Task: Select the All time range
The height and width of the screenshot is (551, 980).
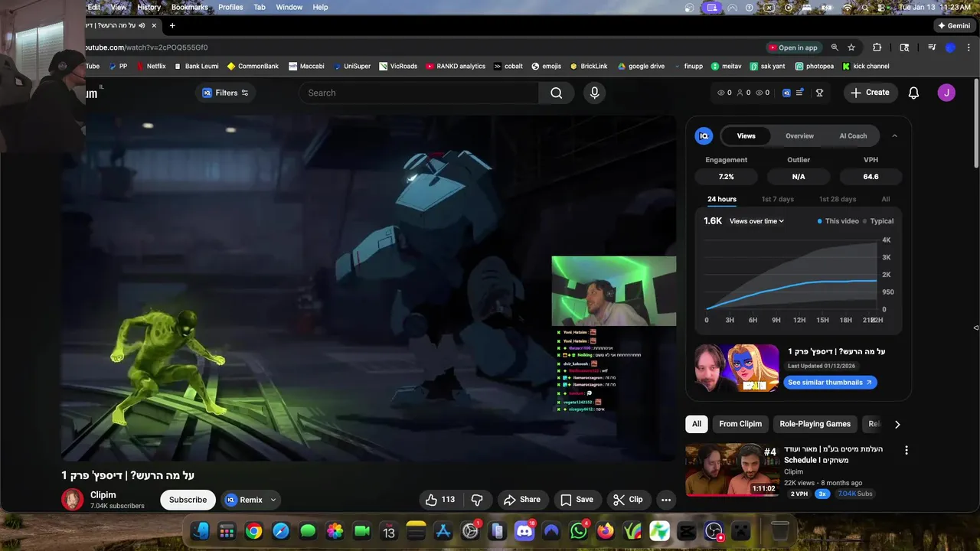Action: tap(886, 199)
